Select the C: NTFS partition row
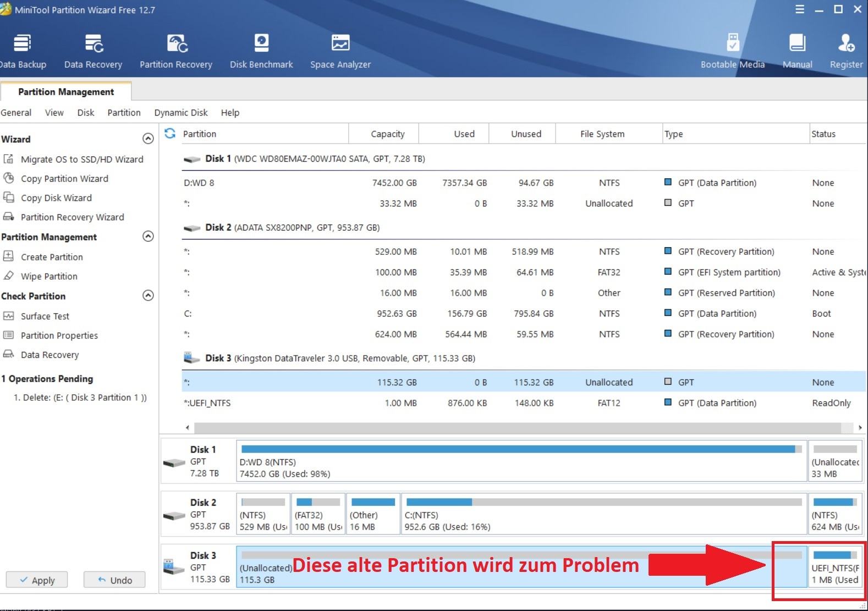 tap(524, 313)
